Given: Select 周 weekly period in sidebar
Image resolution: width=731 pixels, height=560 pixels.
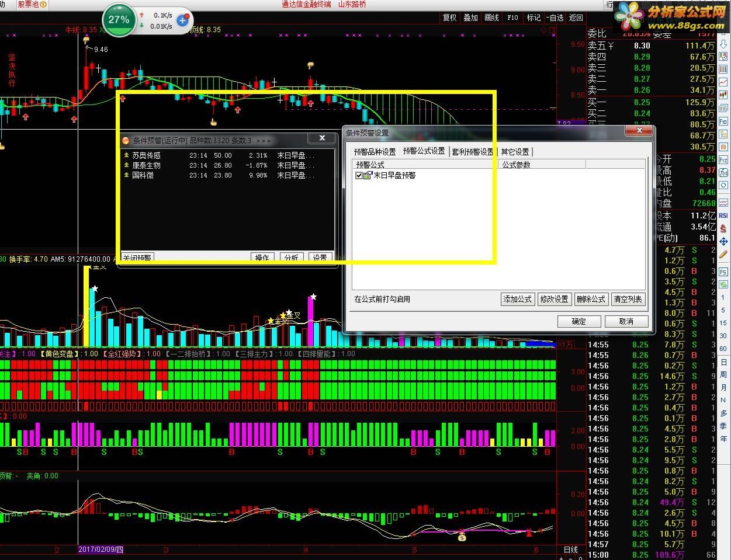Looking at the screenshot, I should click(723, 375).
